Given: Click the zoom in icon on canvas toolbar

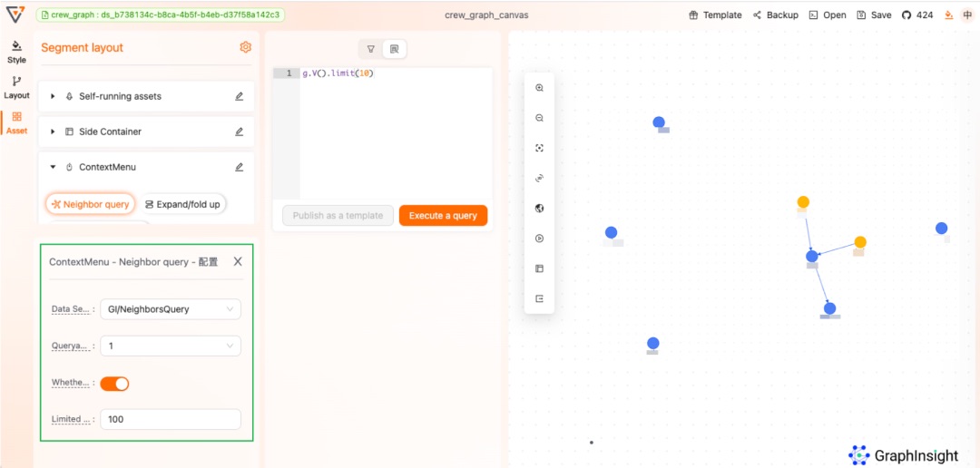Looking at the screenshot, I should 539,88.
